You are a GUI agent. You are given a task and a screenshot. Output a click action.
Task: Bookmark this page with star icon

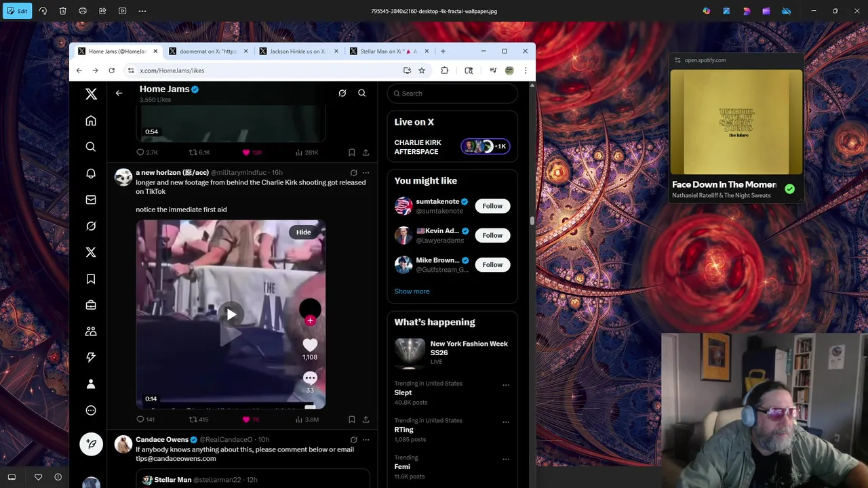click(x=422, y=70)
